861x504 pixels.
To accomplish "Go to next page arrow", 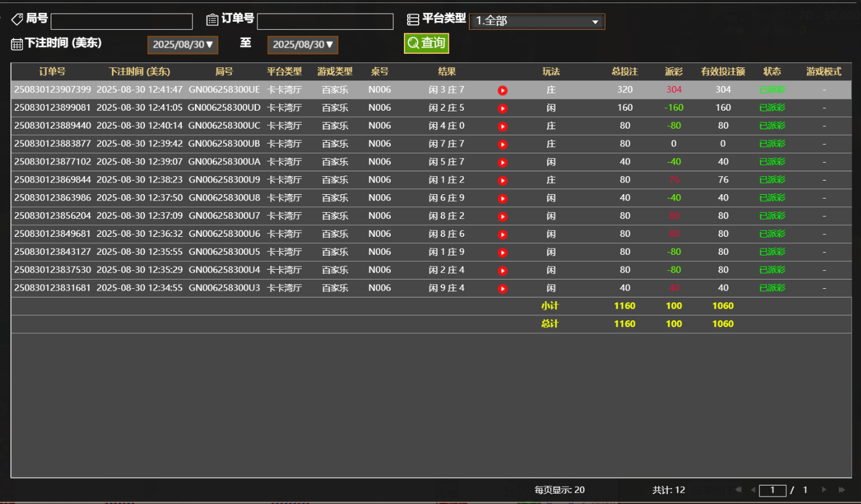I will tap(824, 490).
